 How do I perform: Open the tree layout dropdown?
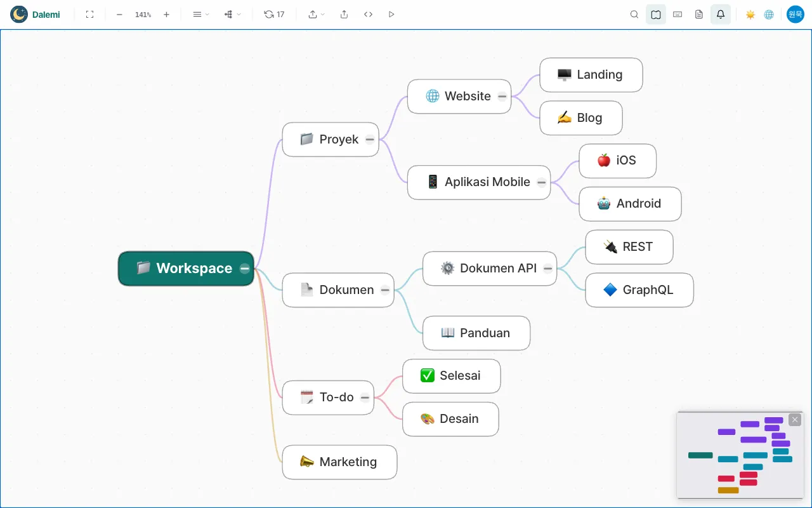coord(232,14)
